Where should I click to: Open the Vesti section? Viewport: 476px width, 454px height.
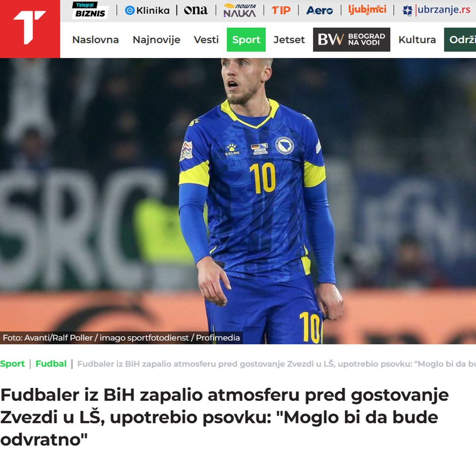coord(206,40)
